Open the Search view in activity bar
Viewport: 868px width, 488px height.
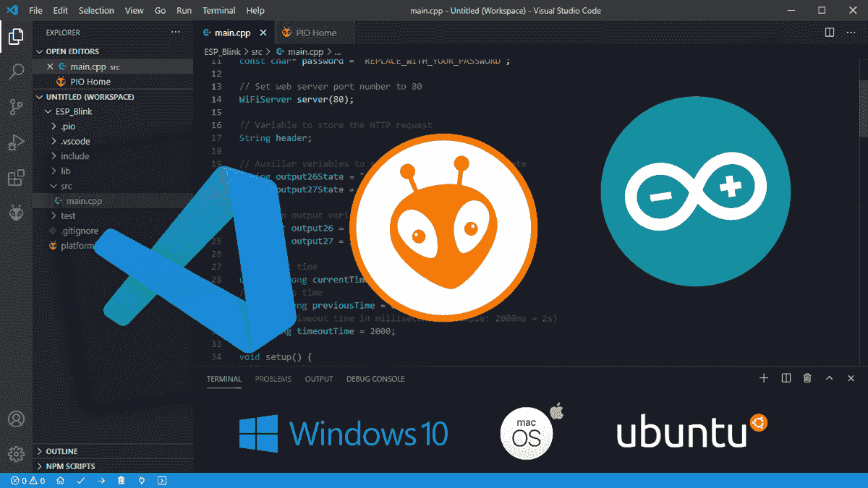[x=16, y=71]
